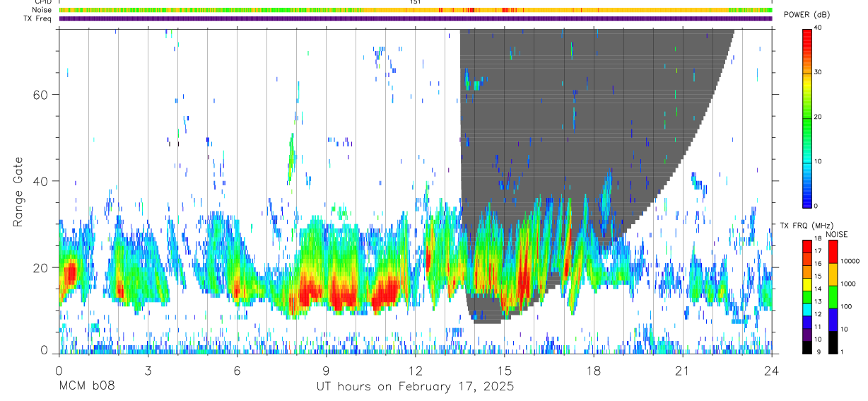This screenshot has height=401, width=868.
Task: Click the green 20 dB band of POWER scale
Action: tap(807, 117)
